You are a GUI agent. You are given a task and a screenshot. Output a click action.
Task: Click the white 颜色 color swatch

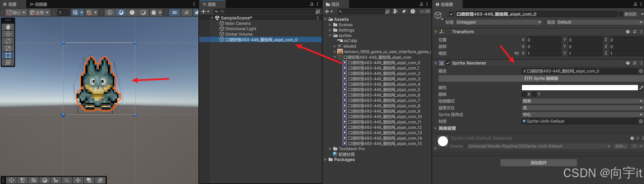pos(580,88)
